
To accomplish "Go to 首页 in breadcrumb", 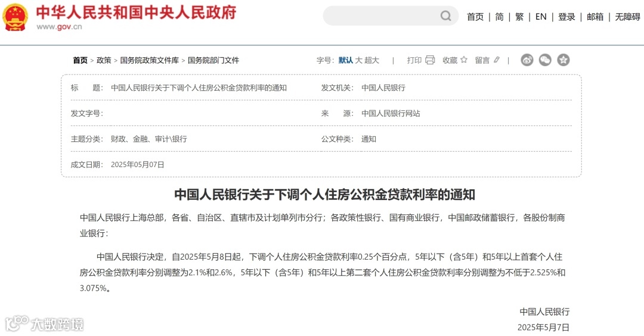I will pos(80,60).
